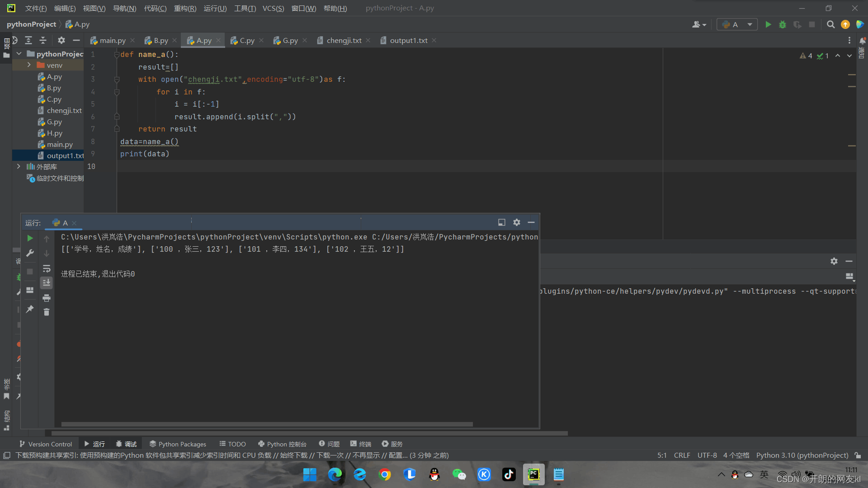Open Run panel settings gear
The image size is (868, 488).
click(517, 222)
